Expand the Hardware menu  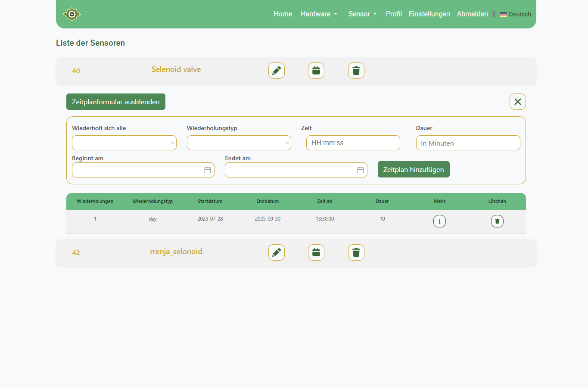(x=319, y=14)
